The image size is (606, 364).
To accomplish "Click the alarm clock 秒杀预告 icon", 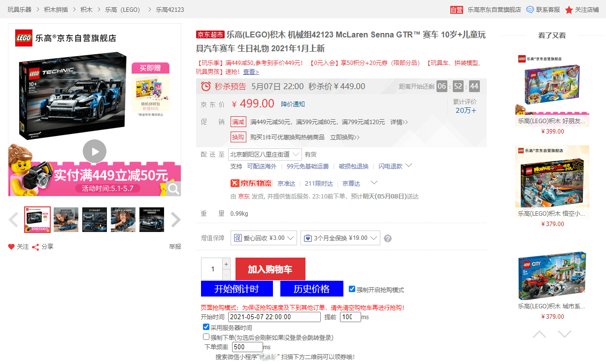I will pyautogui.click(x=206, y=87).
